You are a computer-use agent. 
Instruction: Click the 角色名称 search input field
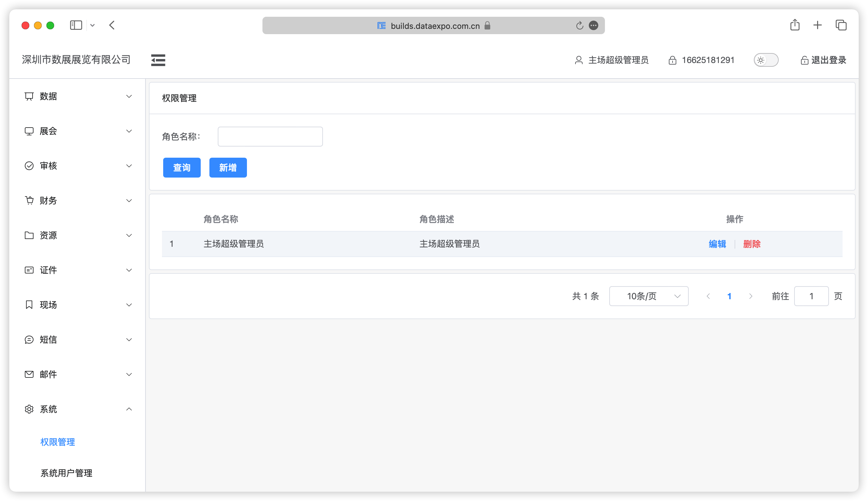[270, 137]
